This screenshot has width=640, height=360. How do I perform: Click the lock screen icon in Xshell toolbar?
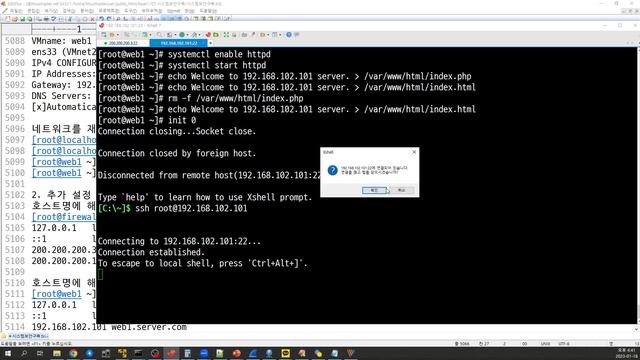234,35
